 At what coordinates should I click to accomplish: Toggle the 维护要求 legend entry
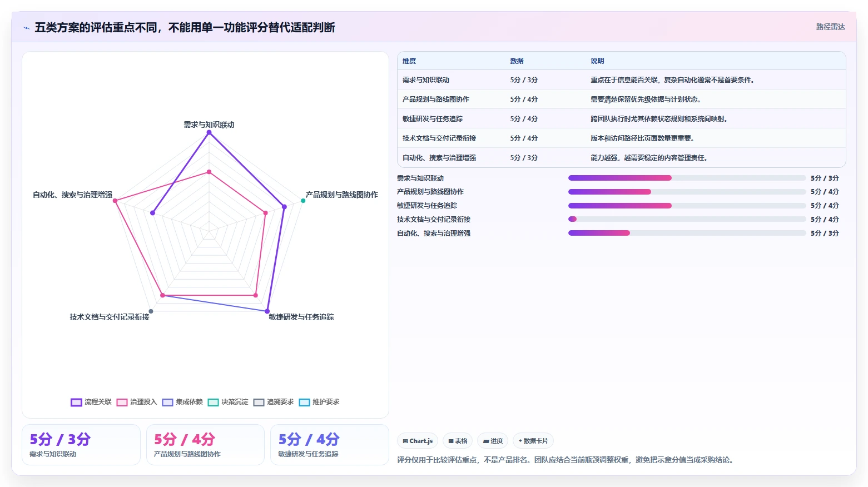pos(319,402)
